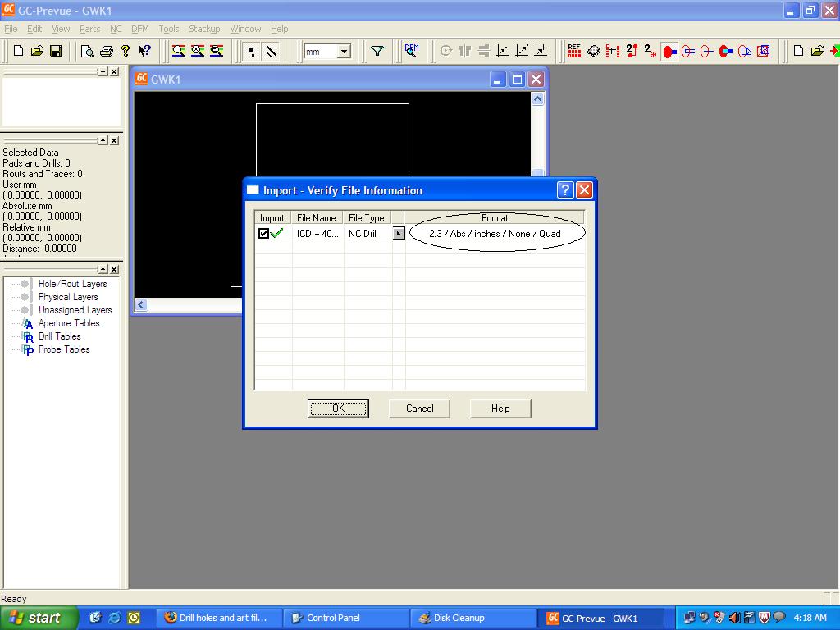This screenshot has width=840, height=630.
Task: Click the Windows Start button
Action: click(39, 618)
